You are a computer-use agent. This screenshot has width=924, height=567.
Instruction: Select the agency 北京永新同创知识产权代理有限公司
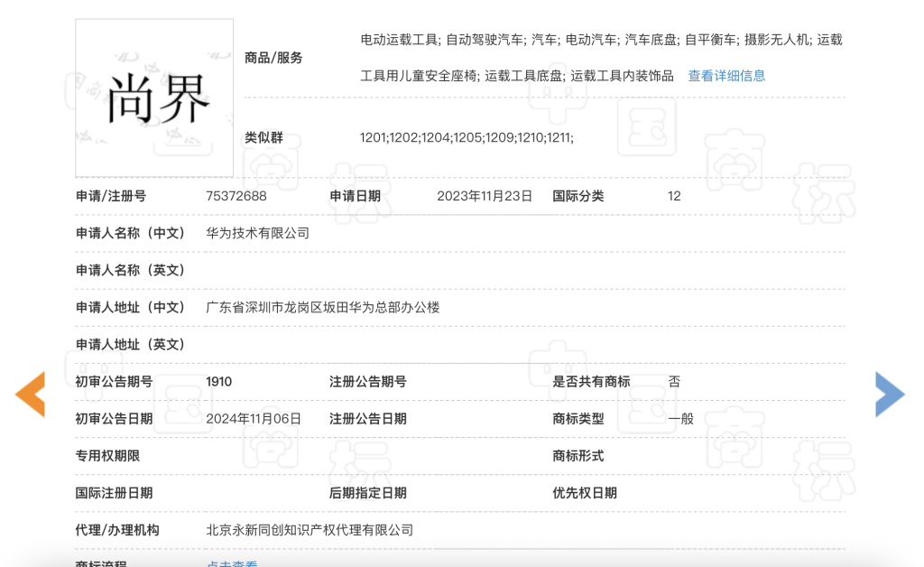310,530
